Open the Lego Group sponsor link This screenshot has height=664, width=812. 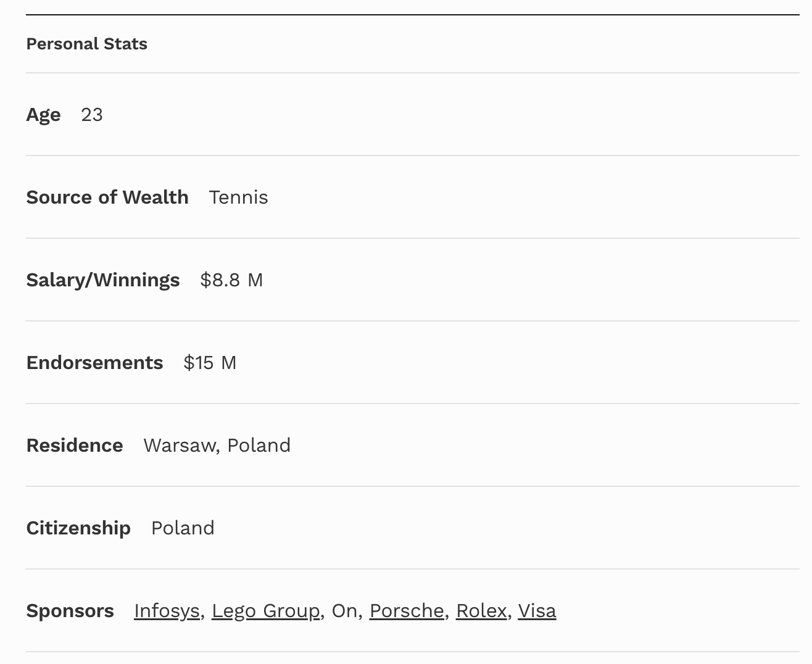[265, 611]
